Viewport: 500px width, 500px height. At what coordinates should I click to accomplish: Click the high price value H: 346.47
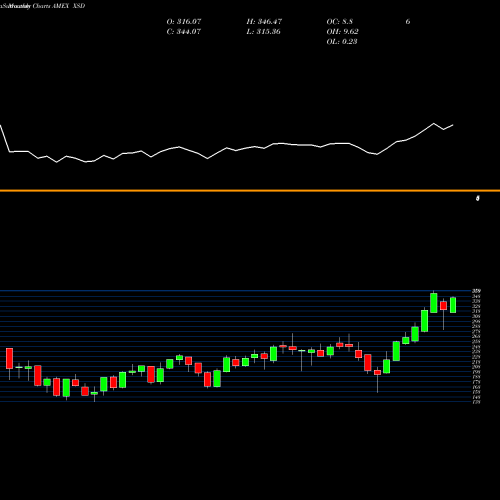(x=264, y=22)
